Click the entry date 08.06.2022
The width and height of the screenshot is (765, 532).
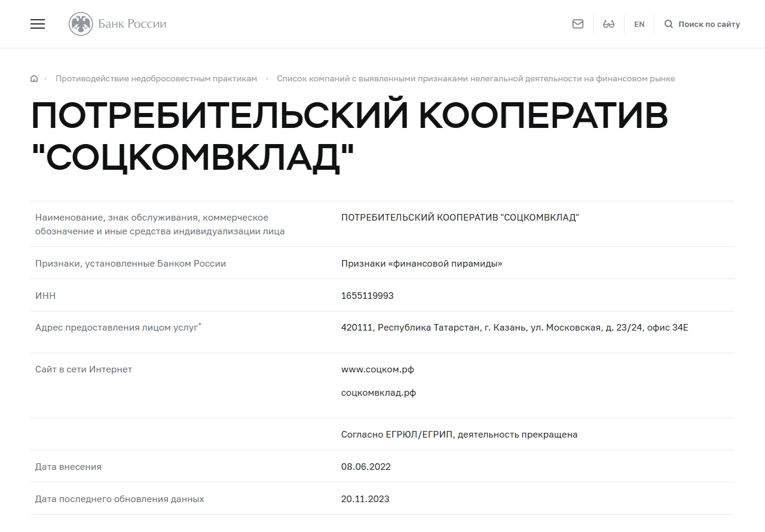[366, 466]
